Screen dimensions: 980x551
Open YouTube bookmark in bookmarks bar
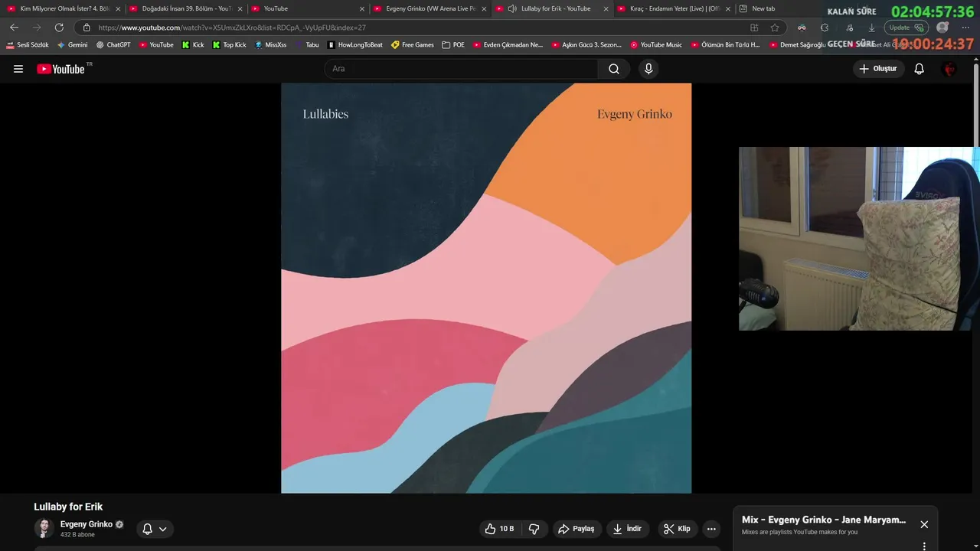point(156,45)
